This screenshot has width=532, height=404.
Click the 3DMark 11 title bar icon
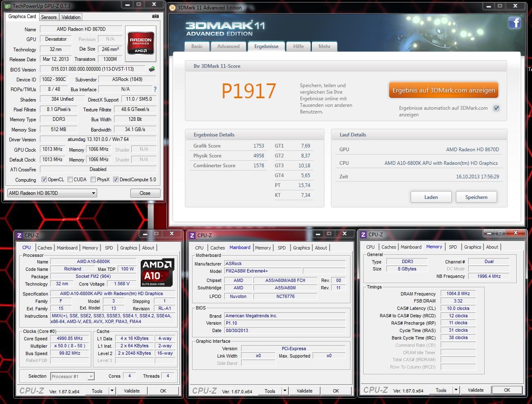click(172, 7)
